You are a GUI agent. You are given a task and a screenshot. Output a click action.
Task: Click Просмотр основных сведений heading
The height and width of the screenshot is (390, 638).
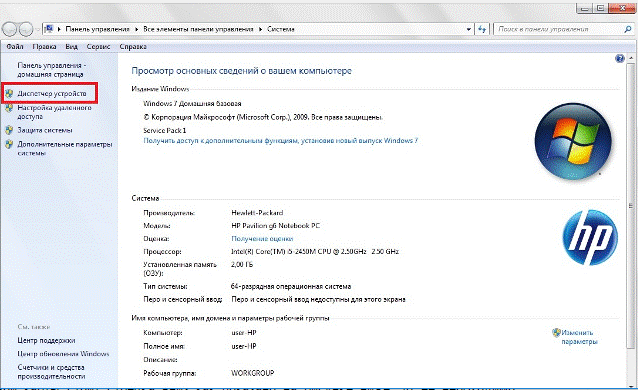click(241, 71)
